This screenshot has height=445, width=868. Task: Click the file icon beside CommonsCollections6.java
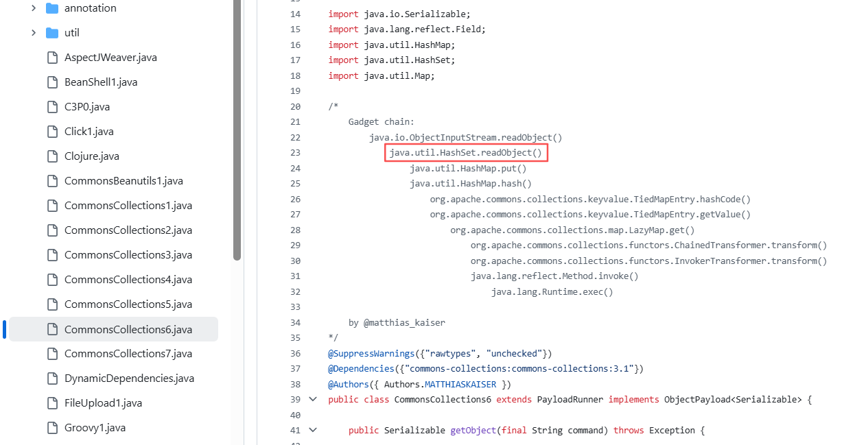coord(52,329)
